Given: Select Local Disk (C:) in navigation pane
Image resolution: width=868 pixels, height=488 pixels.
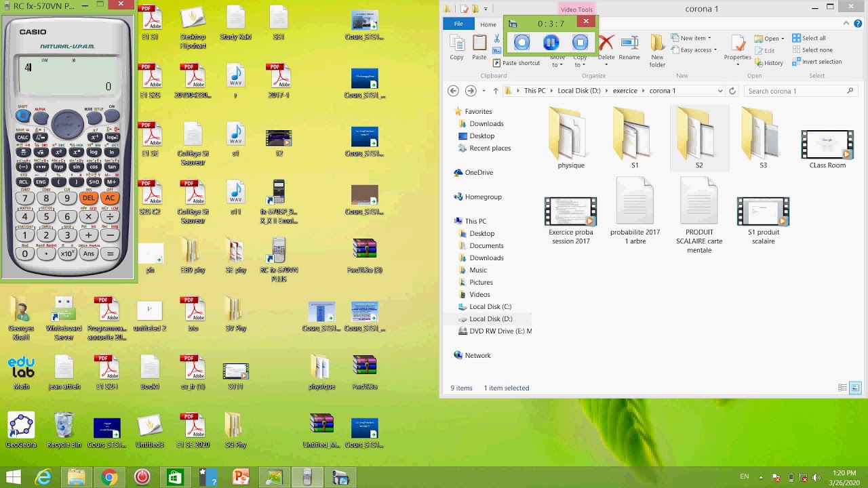Looking at the screenshot, I should 490,306.
